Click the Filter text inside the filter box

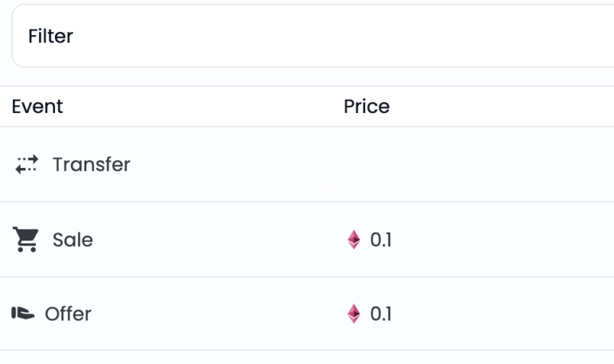coord(50,37)
